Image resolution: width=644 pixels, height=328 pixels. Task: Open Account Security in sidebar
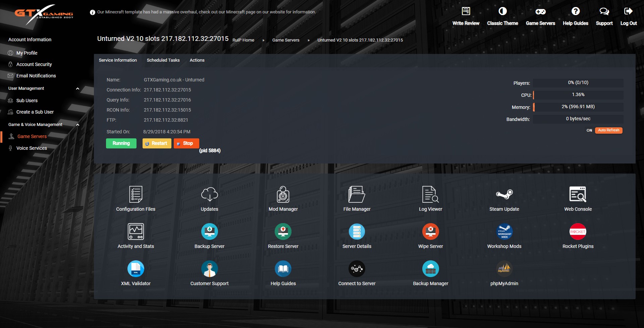pos(34,64)
